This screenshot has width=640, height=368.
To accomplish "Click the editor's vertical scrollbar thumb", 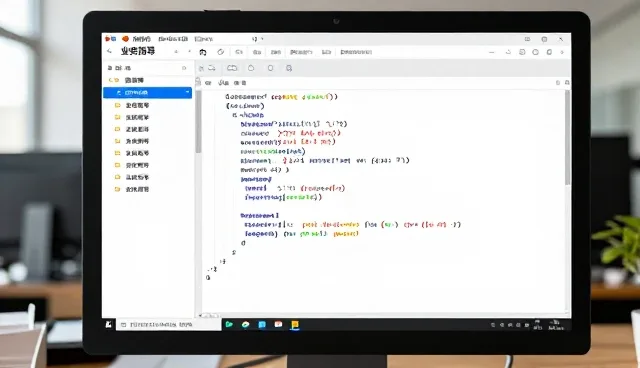I will (x=567, y=137).
